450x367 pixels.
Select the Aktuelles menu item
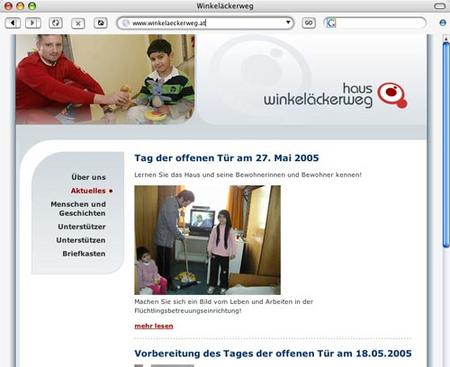coord(88,191)
